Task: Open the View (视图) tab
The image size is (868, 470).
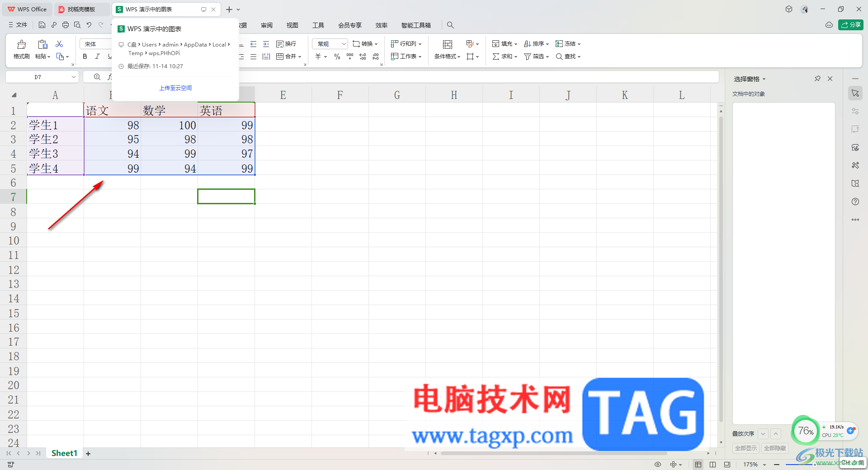Action: coord(292,25)
